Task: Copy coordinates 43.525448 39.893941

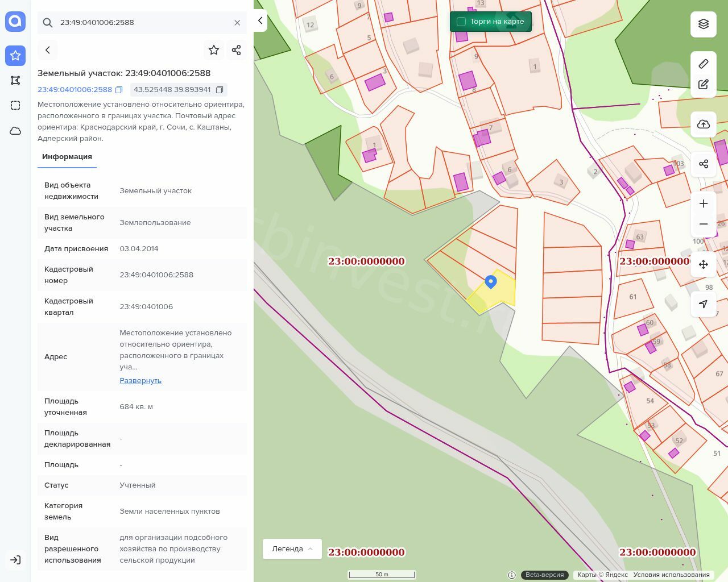Action: point(220,90)
